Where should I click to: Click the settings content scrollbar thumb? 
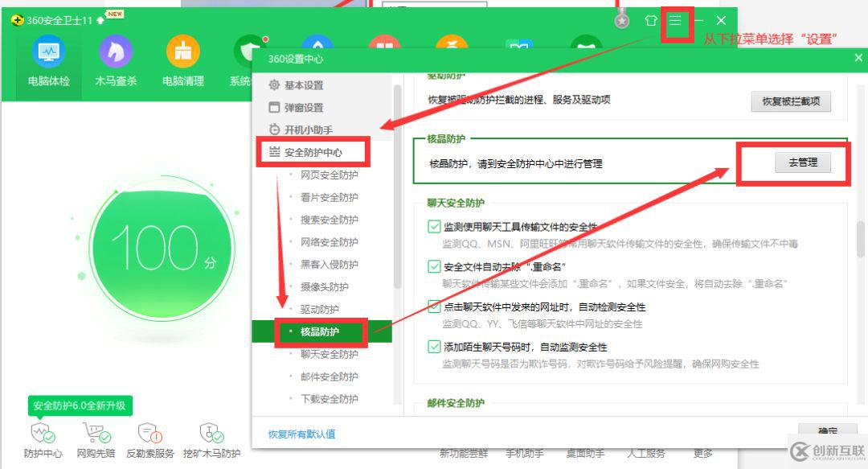(860, 239)
